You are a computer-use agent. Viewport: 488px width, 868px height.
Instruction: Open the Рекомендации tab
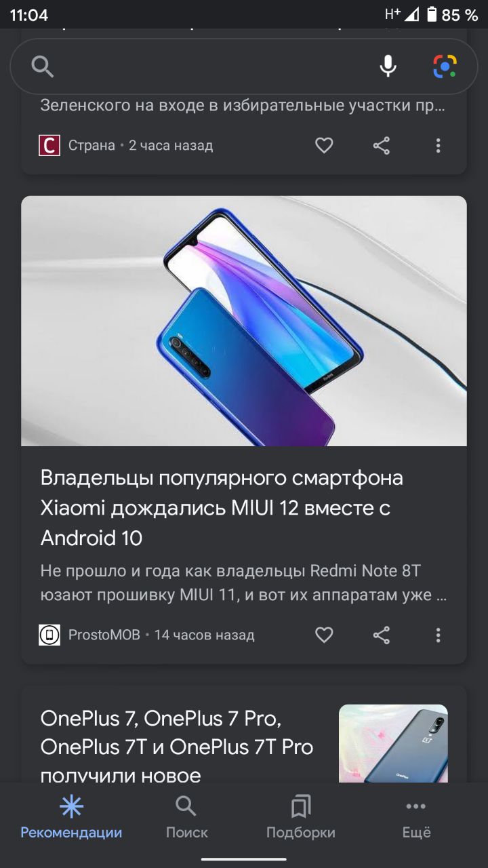point(71,818)
